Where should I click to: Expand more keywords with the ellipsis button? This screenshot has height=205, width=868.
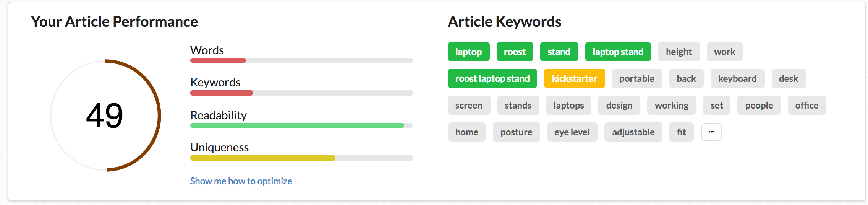[711, 132]
